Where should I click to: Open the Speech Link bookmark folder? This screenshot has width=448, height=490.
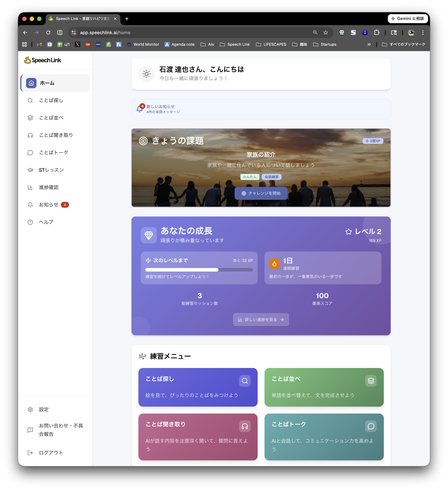click(x=235, y=44)
